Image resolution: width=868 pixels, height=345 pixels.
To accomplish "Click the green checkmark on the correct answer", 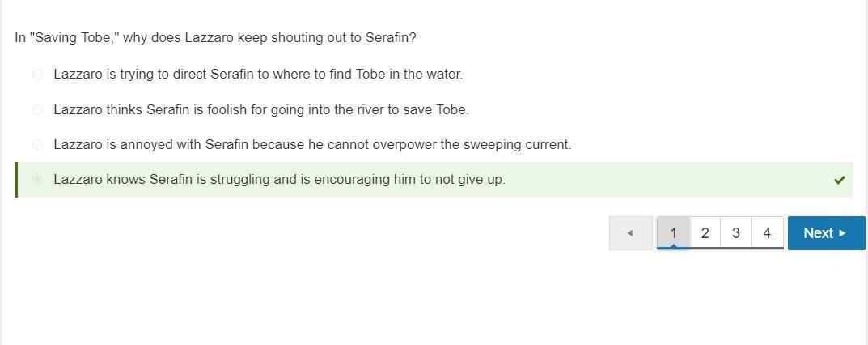I will tap(839, 180).
